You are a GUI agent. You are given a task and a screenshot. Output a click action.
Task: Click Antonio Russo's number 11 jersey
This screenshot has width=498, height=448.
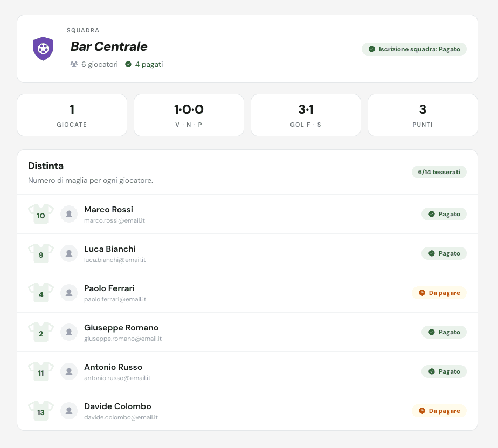click(x=41, y=371)
